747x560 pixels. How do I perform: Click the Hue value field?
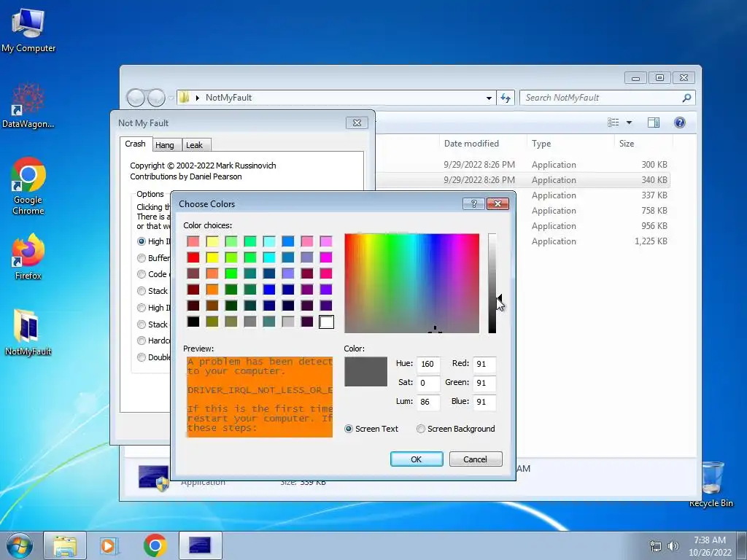click(427, 364)
